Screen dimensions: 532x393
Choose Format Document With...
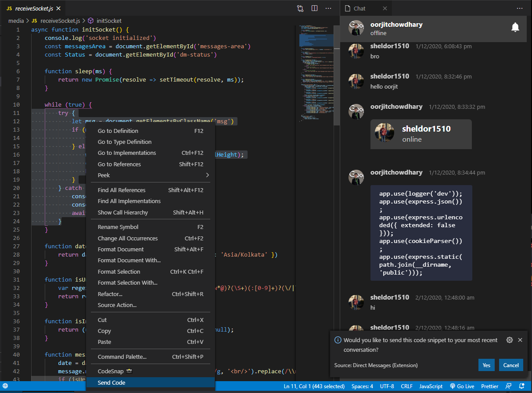point(150,260)
